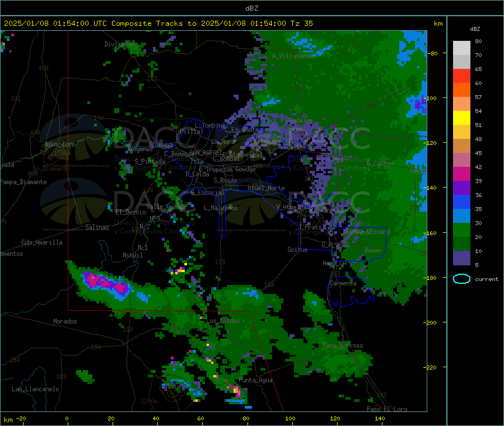Click the 'Pampa_Diamante' map label
This screenshot has height=426, width=504.
pyautogui.click(x=24, y=182)
